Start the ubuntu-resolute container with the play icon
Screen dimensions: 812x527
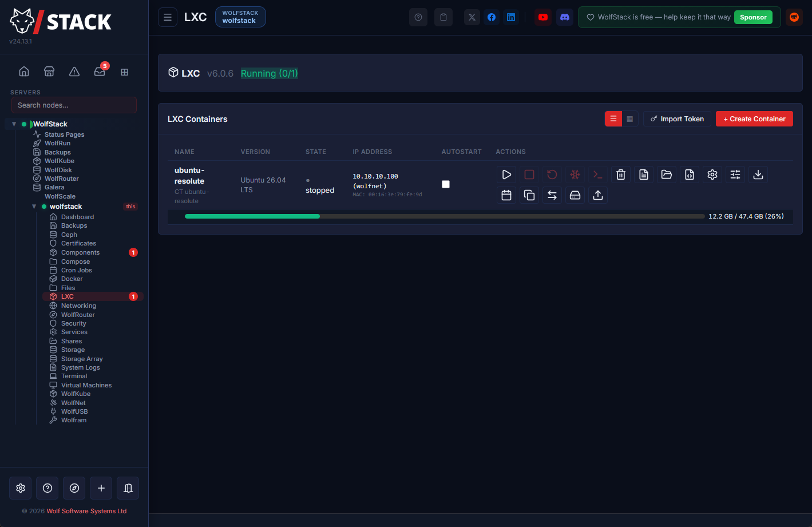(x=506, y=175)
